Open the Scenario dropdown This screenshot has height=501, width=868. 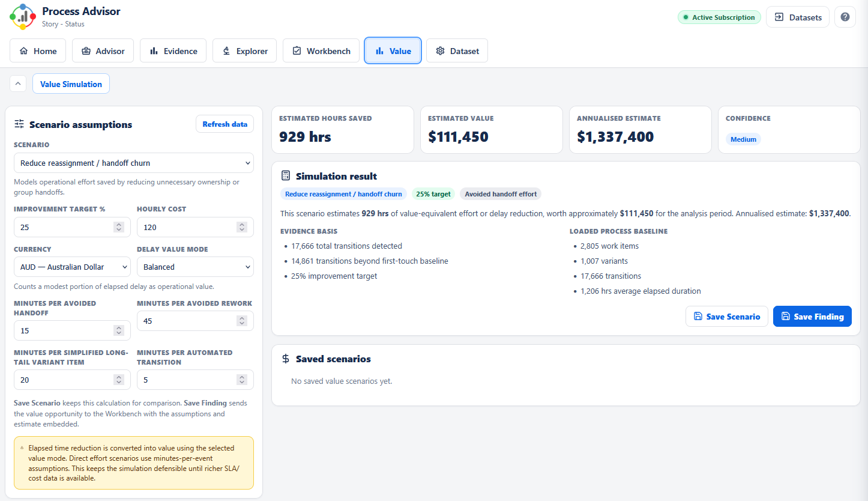point(134,163)
